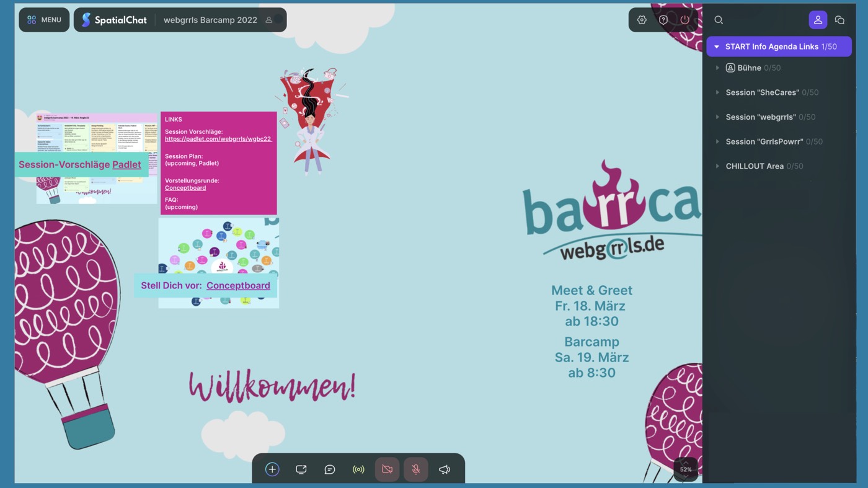
Task: Switch to the chat panel icon
Action: 839,20
